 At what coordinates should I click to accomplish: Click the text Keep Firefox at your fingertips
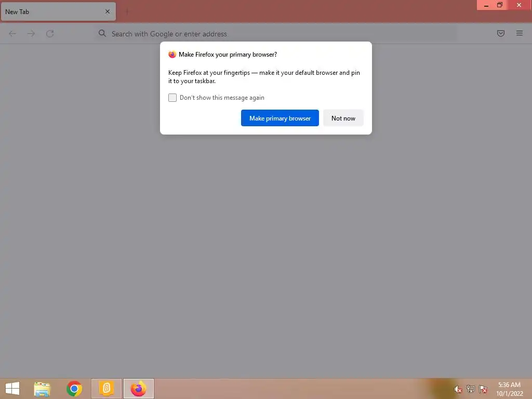tap(209, 73)
